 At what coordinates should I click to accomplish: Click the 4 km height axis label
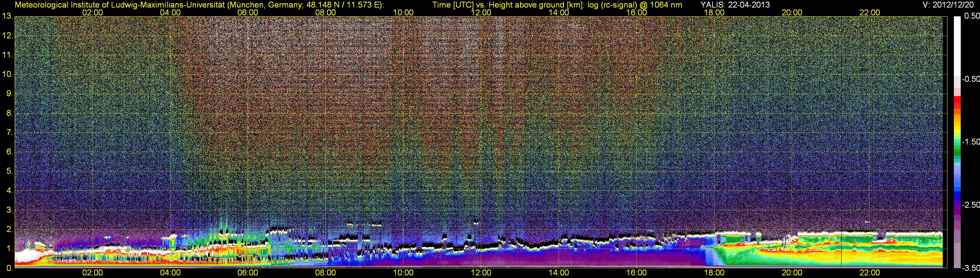pyautogui.click(x=9, y=190)
